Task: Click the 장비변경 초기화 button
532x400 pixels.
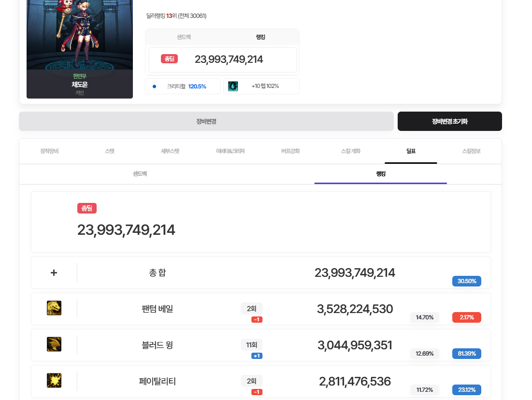Action: point(449,121)
